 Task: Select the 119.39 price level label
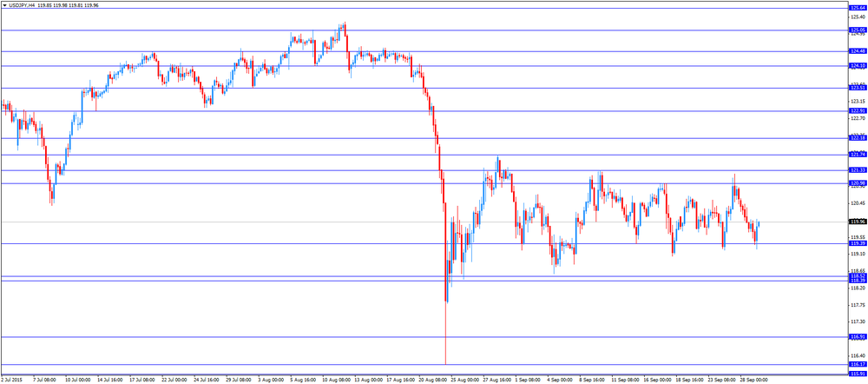click(x=858, y=243)
